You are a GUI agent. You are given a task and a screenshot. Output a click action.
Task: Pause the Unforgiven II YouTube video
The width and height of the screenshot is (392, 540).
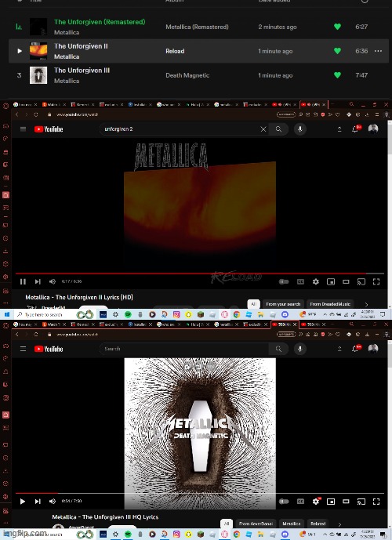click(x=23, y=281)
